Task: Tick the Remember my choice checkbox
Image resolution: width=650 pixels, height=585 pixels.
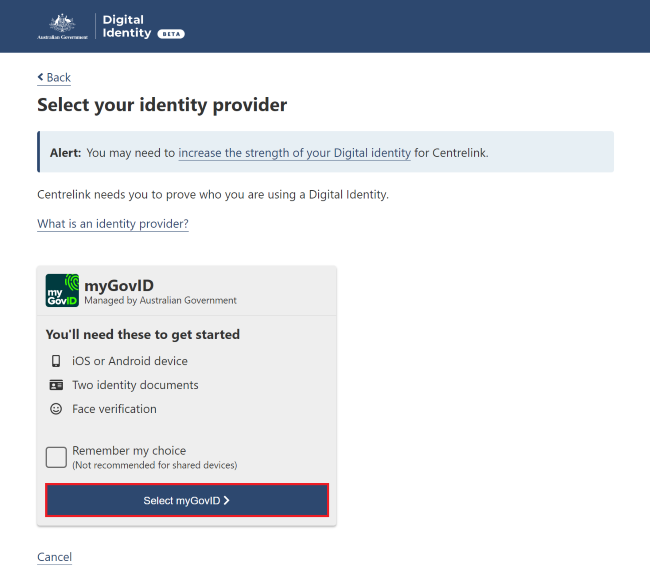Action: [x=56, y=457]
